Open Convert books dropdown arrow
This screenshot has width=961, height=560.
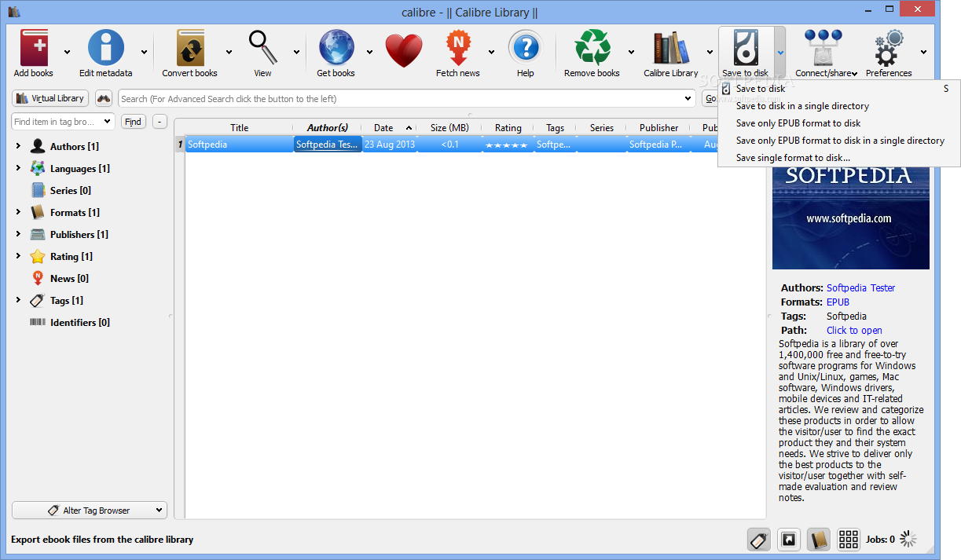(x=229, y=53)
